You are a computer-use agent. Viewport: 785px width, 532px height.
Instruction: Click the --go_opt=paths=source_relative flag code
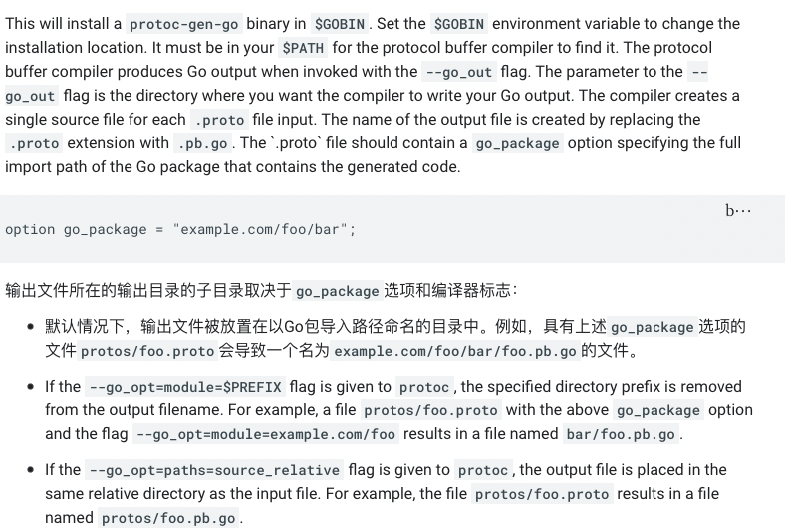(214, 471)
